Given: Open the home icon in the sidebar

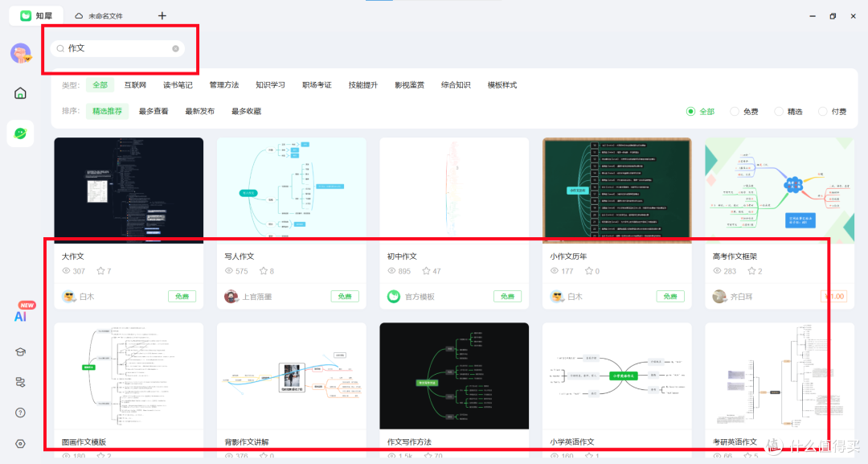Looking at the screenshot, I should (x=20, y=93).
